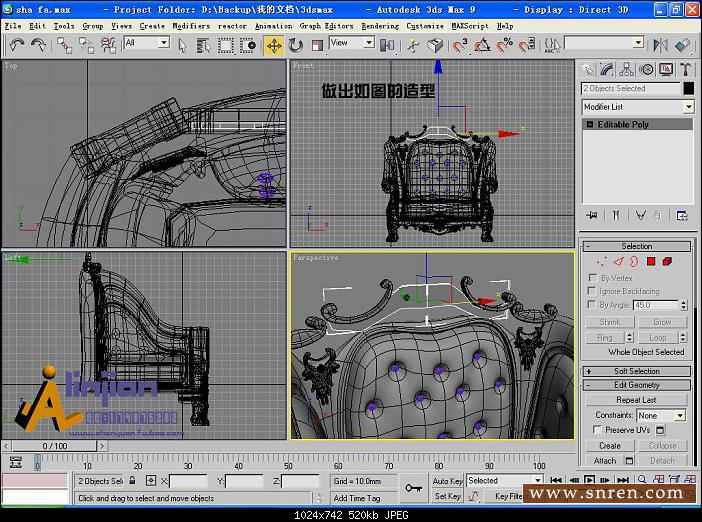This screenshot has height=522, width=702.
Task: Activate the Unlink Selection tool
Action: (86, 45)
